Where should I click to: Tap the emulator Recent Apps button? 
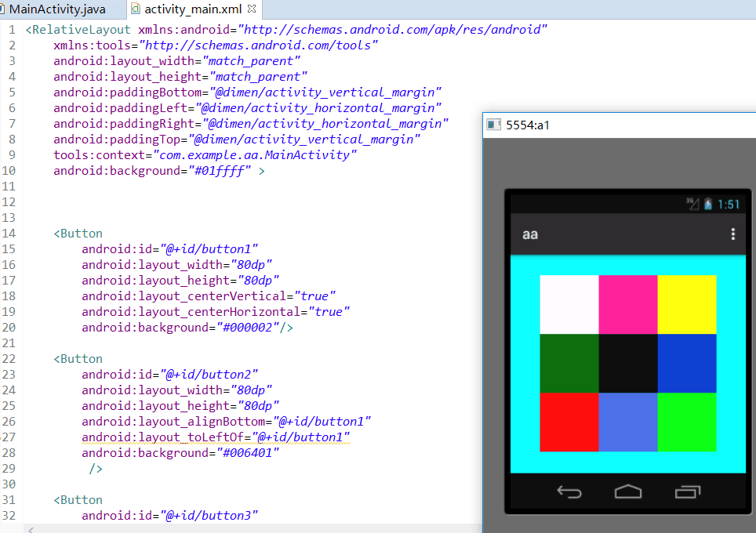click(688, 491)
